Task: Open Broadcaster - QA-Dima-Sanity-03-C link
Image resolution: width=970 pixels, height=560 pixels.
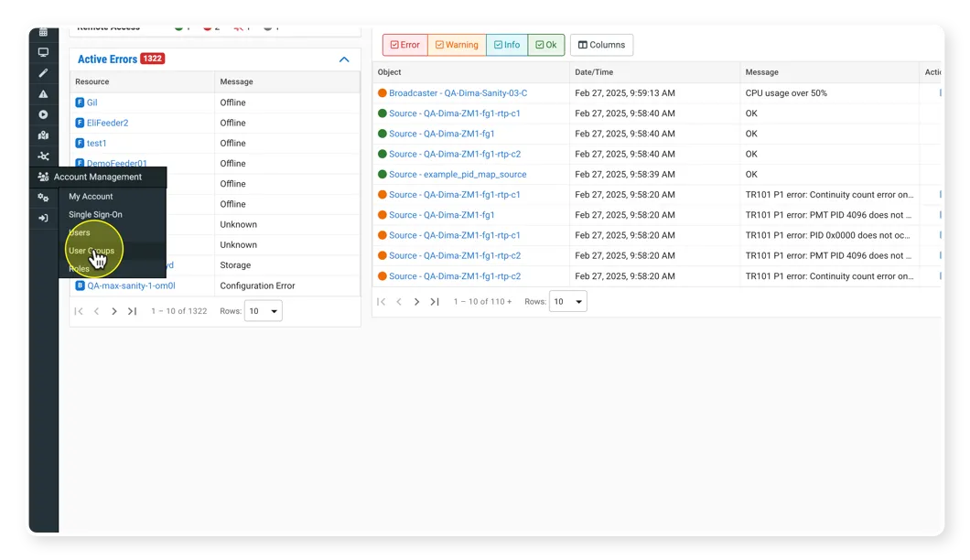Action: point(458,92)
